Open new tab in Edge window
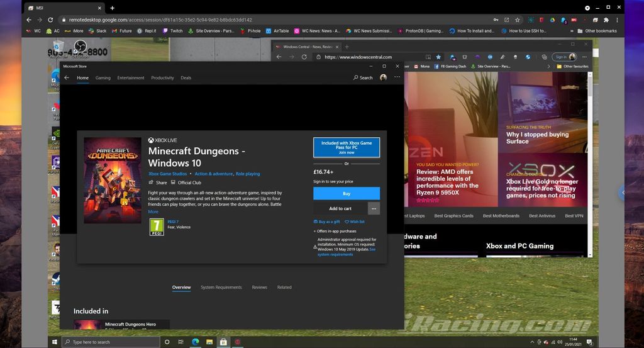Screen dimensions: 644x348 pyautogui.click(x=347, y=47)
